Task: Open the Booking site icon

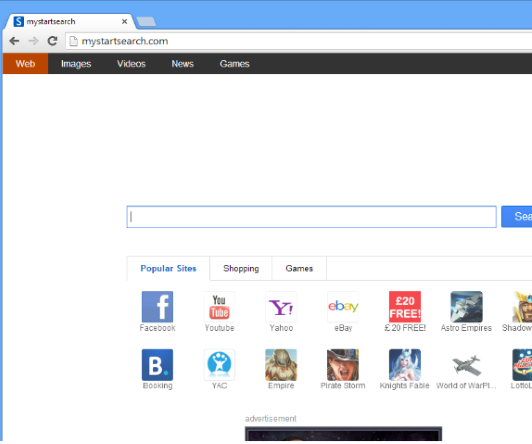Action: click(x=157, y=365)
